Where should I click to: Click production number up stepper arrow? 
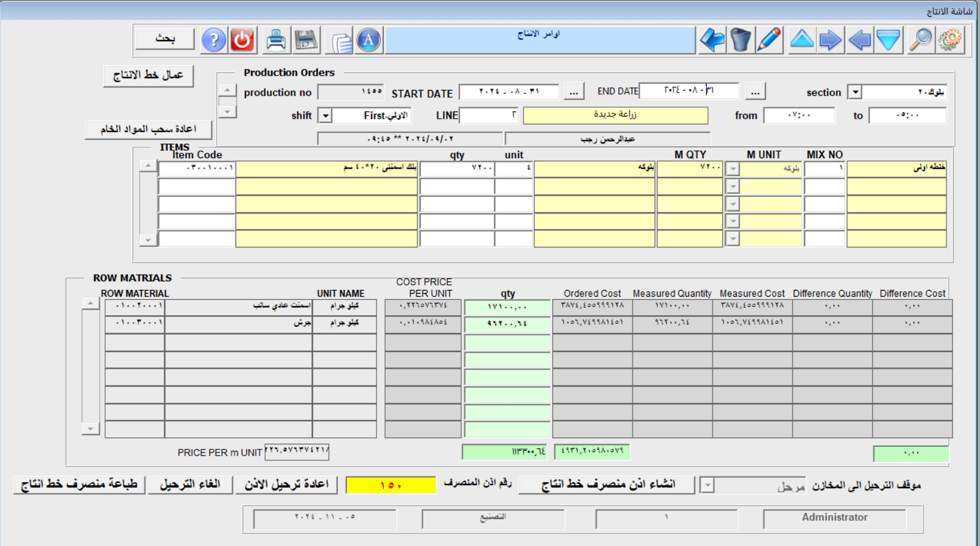tap(227, 90)
